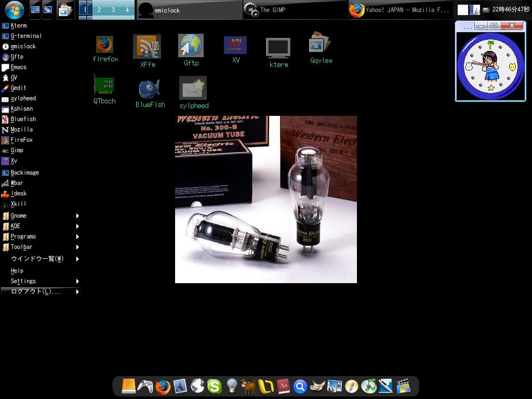Screen dimensions: 532x399
Task: Click the magnifier search icon in the dock
Action: [300, 386]
